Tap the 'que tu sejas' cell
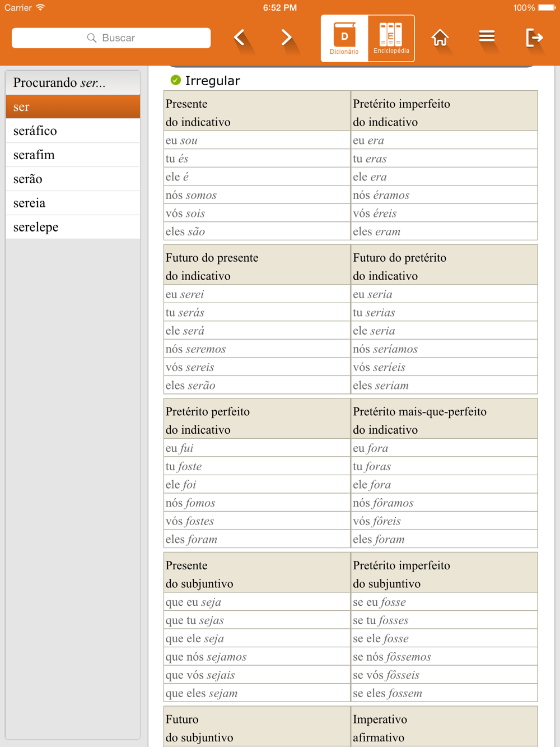 257,620
